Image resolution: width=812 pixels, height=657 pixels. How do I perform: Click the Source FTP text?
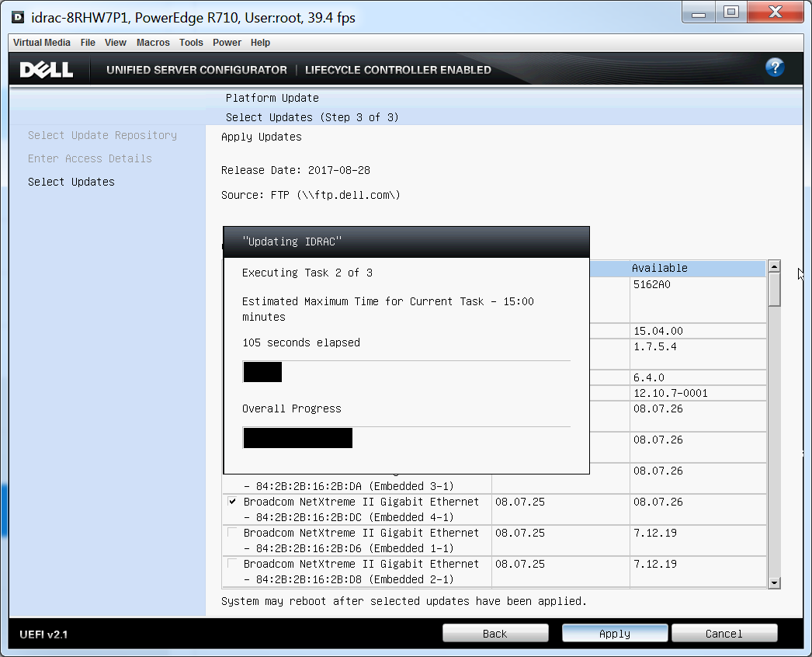[311, 196]
